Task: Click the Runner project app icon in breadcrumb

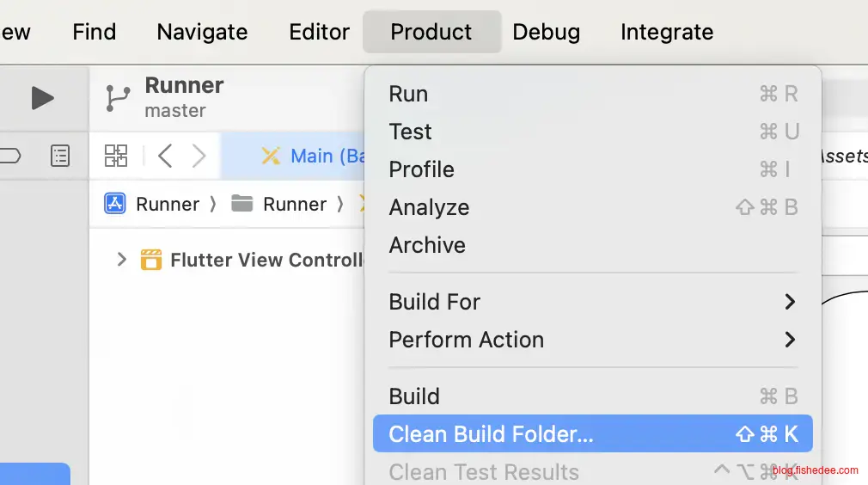Action: coord(114,204)
